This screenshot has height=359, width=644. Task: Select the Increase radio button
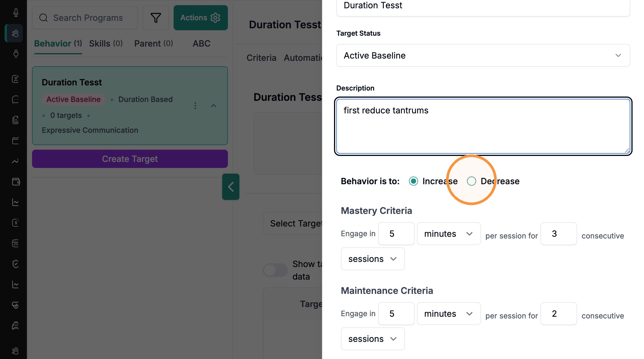click(x=414, y=181)
